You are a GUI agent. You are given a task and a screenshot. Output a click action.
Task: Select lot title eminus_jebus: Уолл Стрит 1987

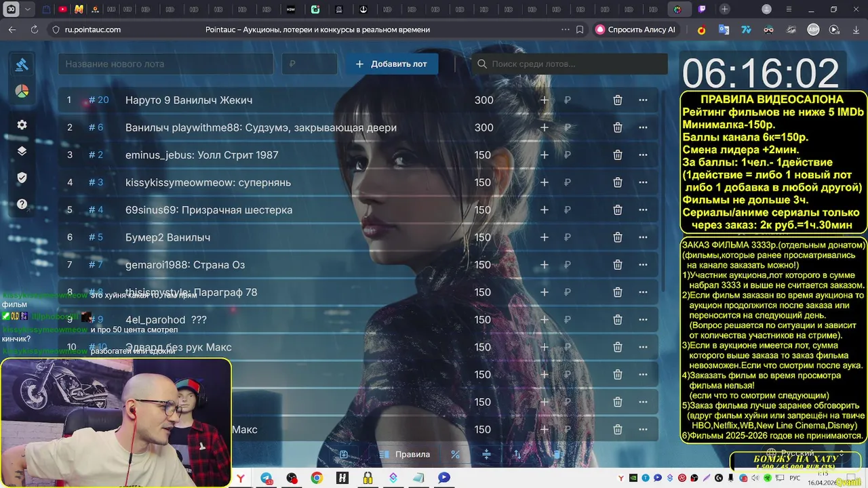point(202,155)
